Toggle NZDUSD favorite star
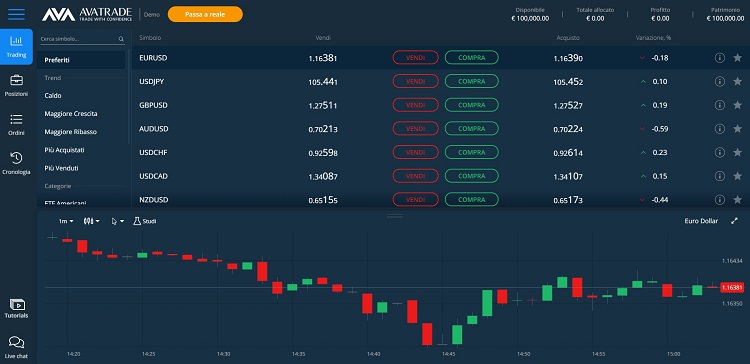Image resolution: width=750 pixels, height=364 pixels. click(737, 199)
